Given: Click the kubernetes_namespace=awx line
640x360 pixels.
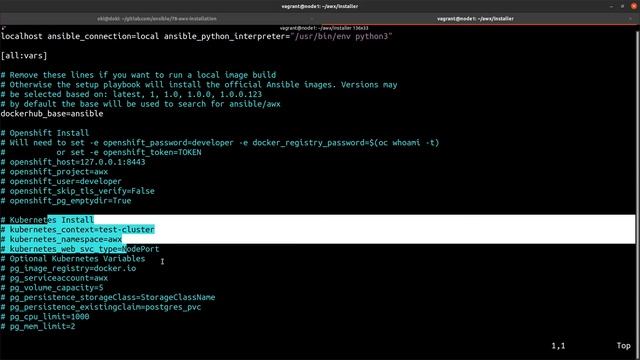Looking at the screenshot, I should (61, 239).
